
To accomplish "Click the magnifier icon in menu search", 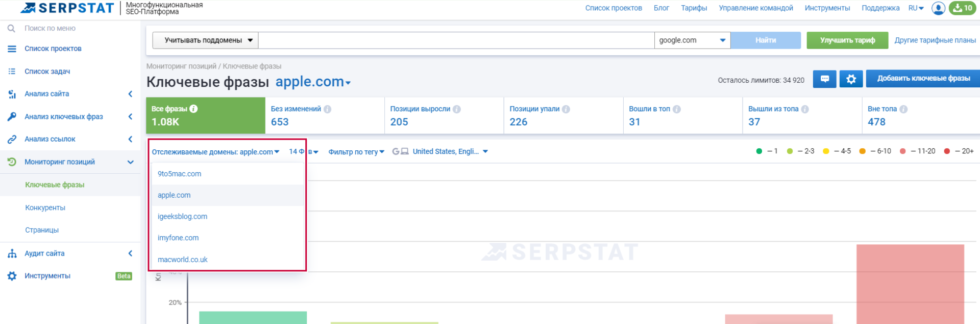I will (x=11, y=29).
